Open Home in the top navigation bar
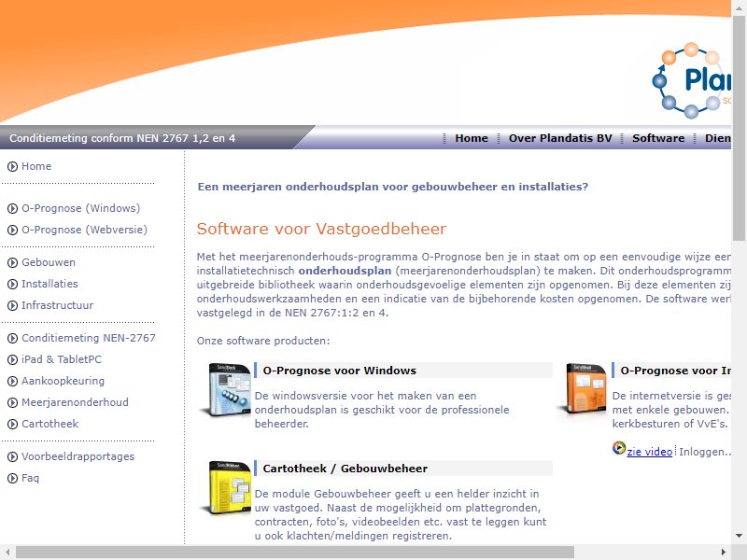 (x=472, y=138)
